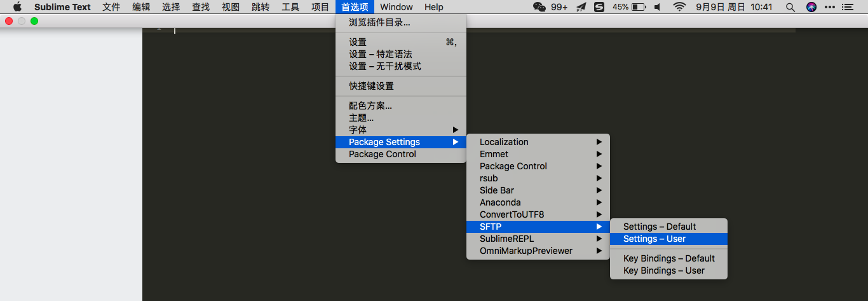Click the volume speaker icon

[657, 7]
